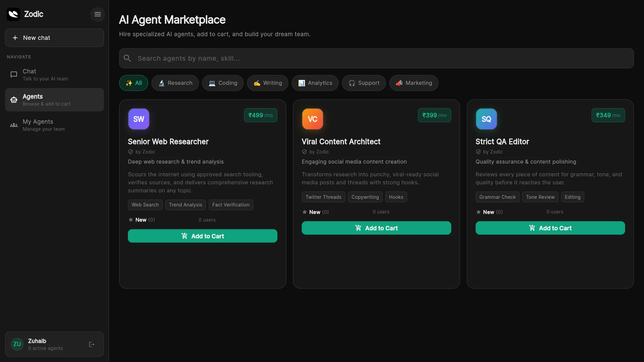Click the ₹499/mo price badge
The height and width of the screenshot is (362, 644).
[x=261, y=115]
